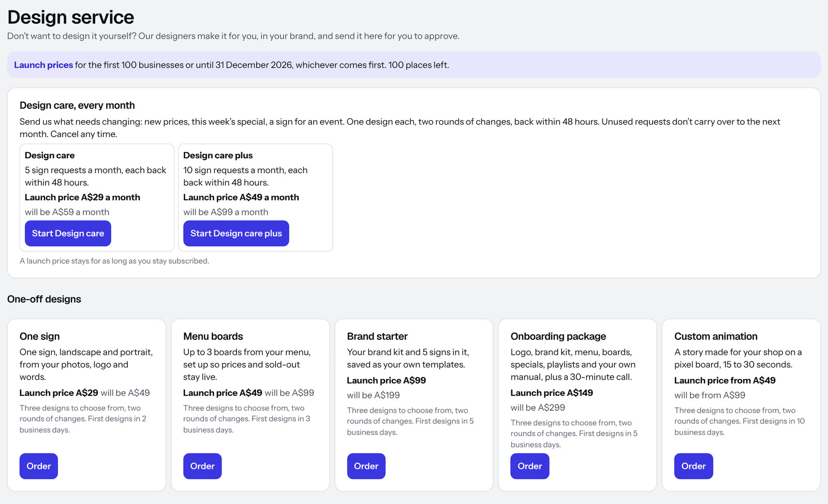Click will be from A$99 text
This screenshot has width=828, height=504.
pos(710,395)
